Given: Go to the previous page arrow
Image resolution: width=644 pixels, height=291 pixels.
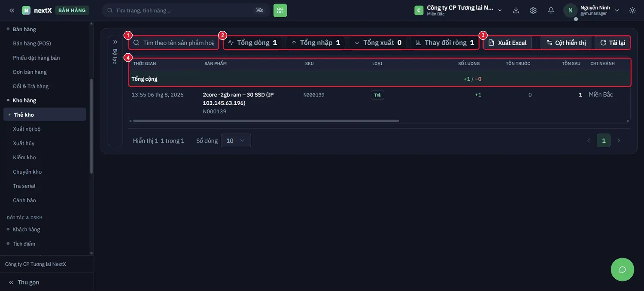Looking at the screenshot, I should point(589,141).
